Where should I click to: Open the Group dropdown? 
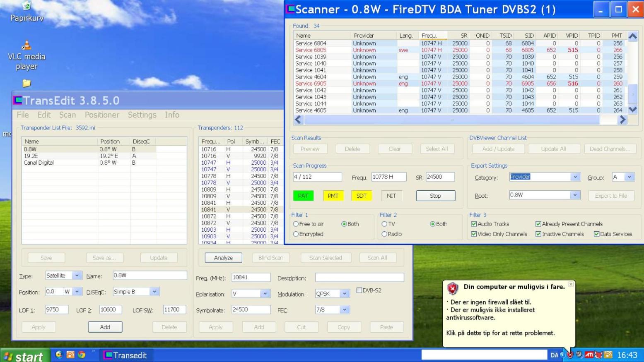click(x=629, y=177)
